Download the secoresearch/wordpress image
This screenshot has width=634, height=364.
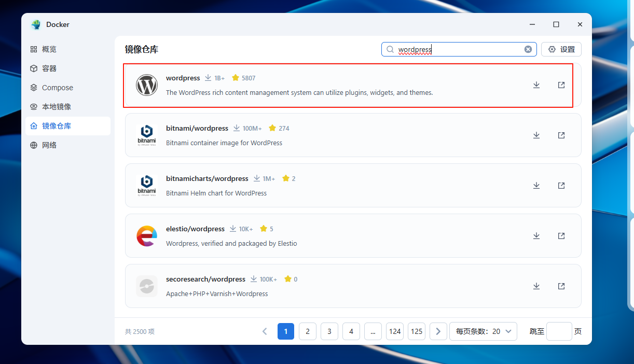536,286
